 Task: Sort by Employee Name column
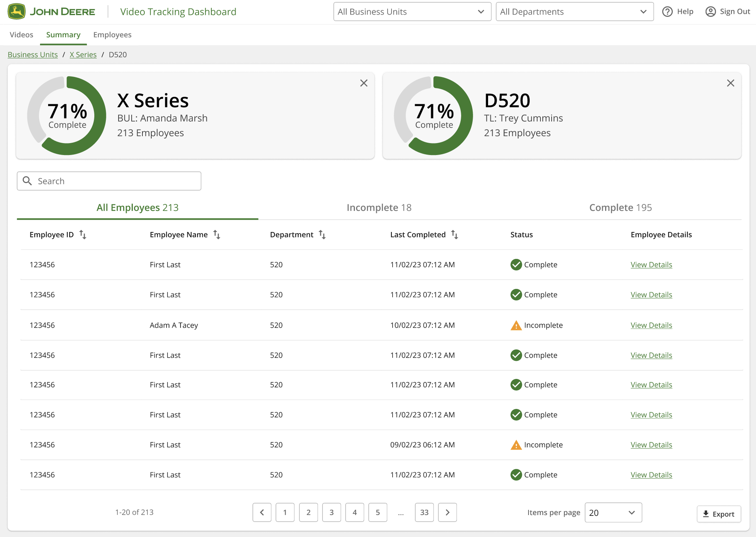tap(217, 234)
